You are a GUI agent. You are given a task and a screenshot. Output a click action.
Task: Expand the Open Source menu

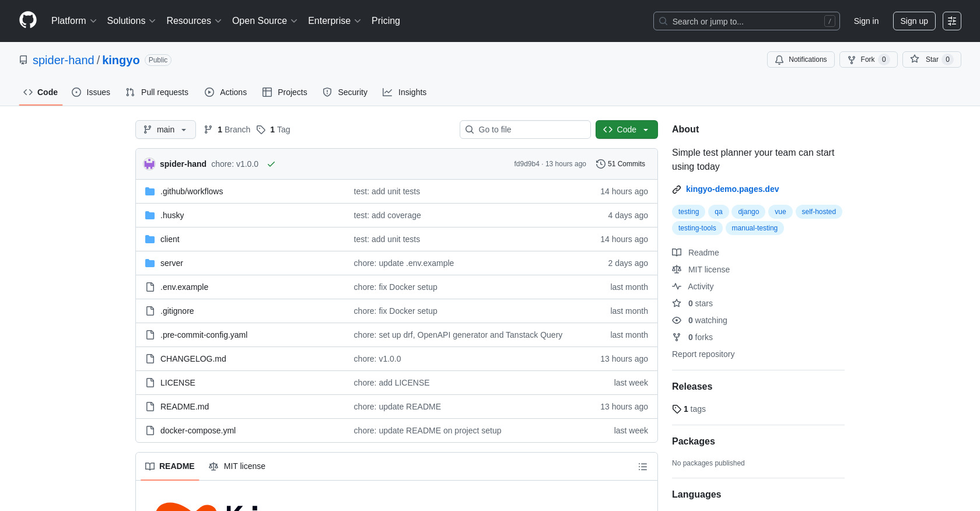(x=265, y=21)
